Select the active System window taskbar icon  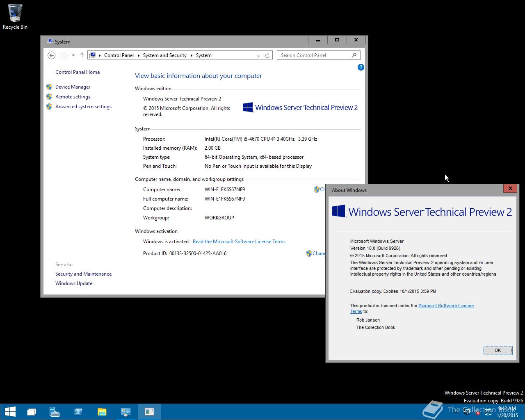(x=149, y=411)
